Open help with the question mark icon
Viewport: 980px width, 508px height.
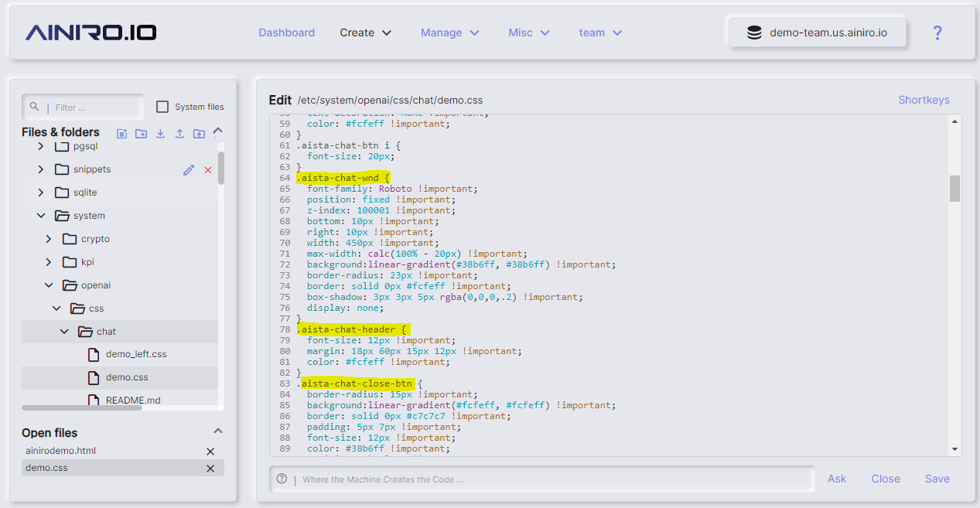click(x=937, y=32)
